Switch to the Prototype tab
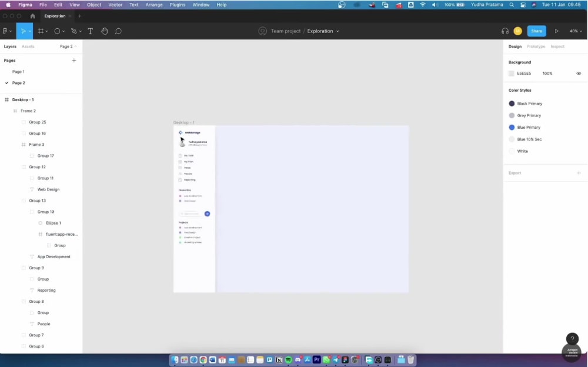588x367 pixels. 536,46
